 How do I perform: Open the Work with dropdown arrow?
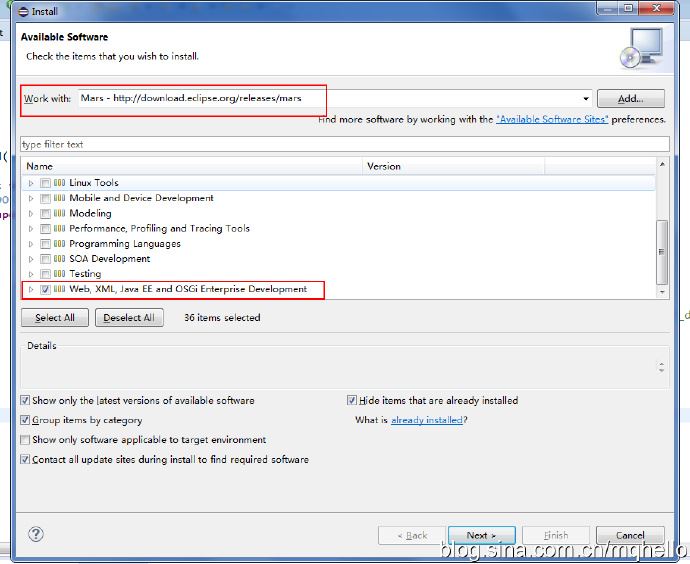(x=585, y=99)
